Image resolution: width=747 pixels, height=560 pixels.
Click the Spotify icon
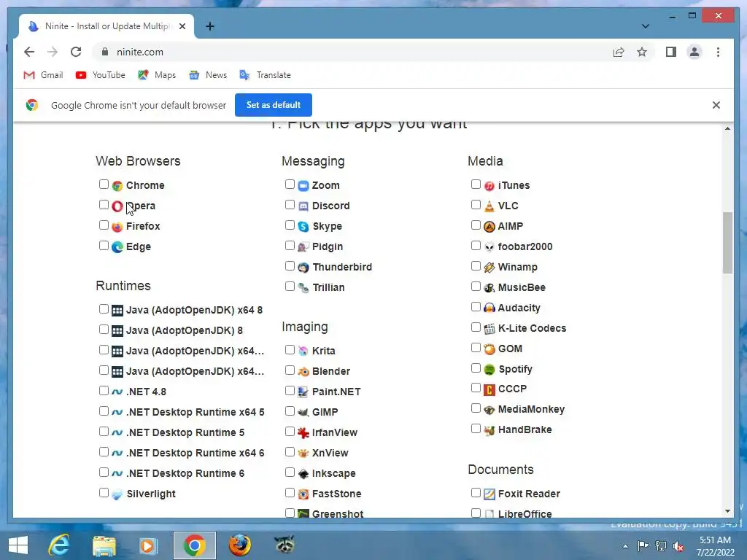pyautogui.click(x=489, y=370)
